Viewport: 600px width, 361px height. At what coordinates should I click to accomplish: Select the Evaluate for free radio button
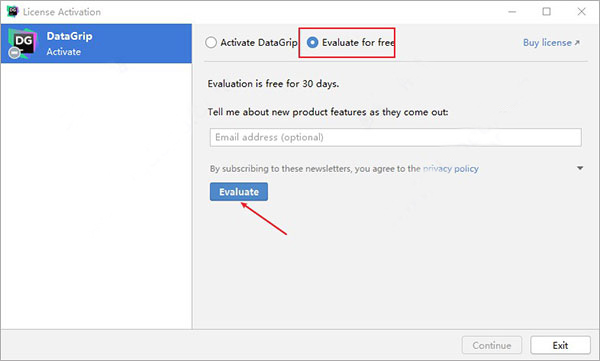coord(312,42)
